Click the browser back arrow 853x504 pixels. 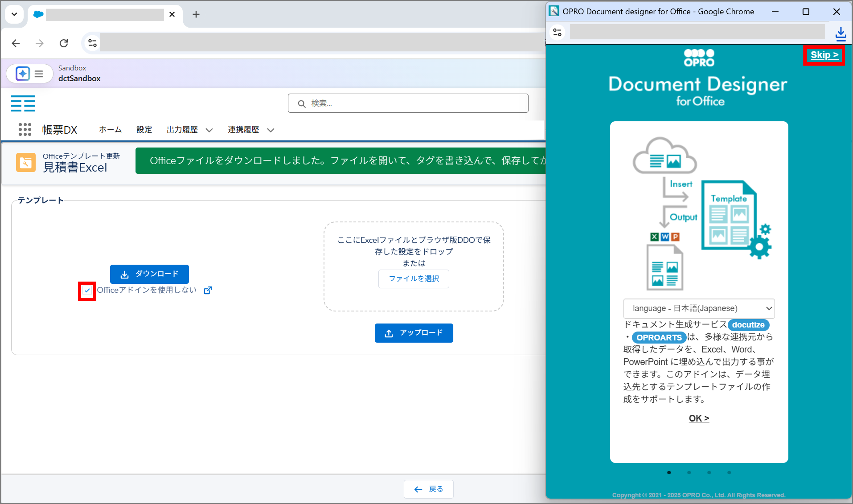[16, 43]
